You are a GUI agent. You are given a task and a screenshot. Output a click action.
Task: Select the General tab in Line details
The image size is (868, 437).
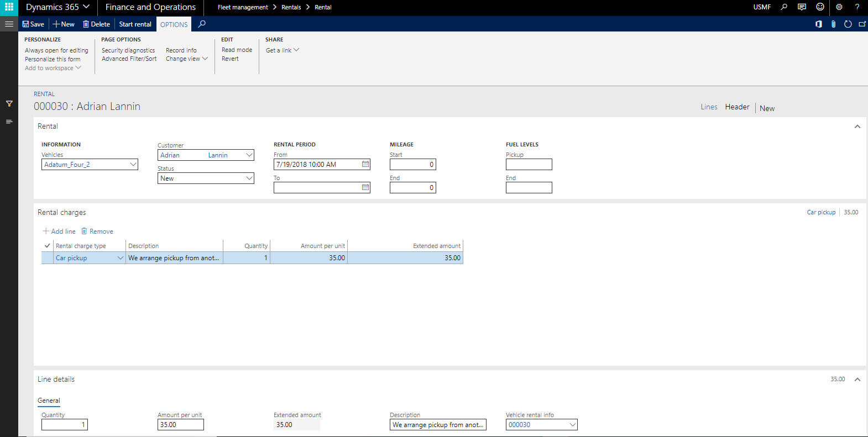coord(49,401)
